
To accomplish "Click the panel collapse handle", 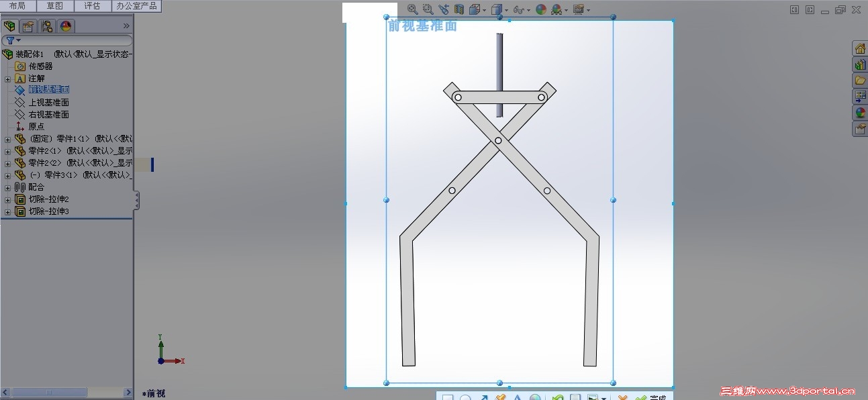I will click(x=137, y=200).
